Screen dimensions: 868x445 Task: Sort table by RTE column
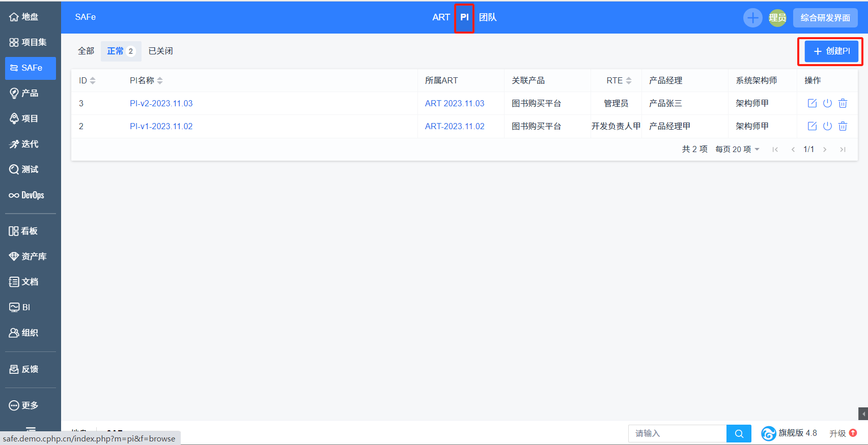coord(619,80)
